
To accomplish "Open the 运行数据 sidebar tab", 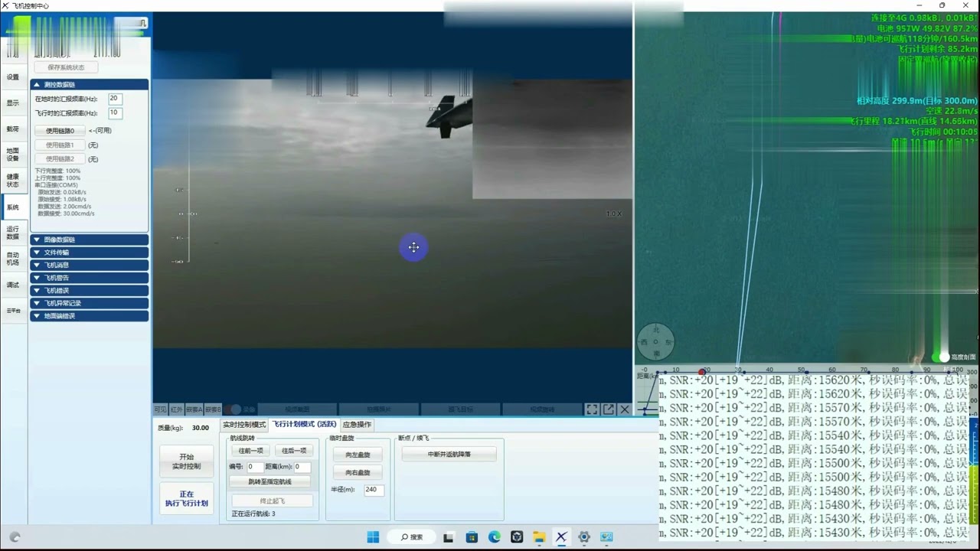I will coord(13,233).
